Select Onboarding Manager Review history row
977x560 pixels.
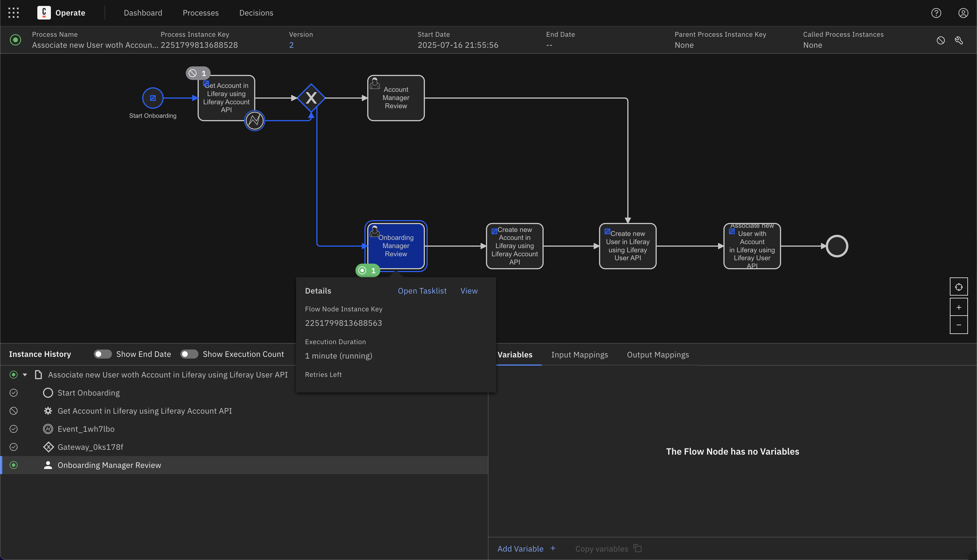(244, 465)
